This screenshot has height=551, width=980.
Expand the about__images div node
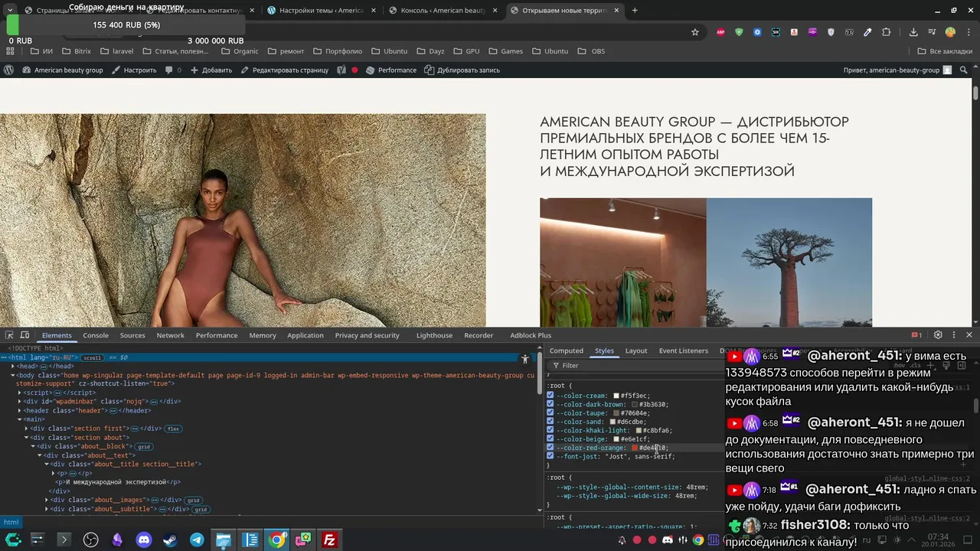[46, 500]
